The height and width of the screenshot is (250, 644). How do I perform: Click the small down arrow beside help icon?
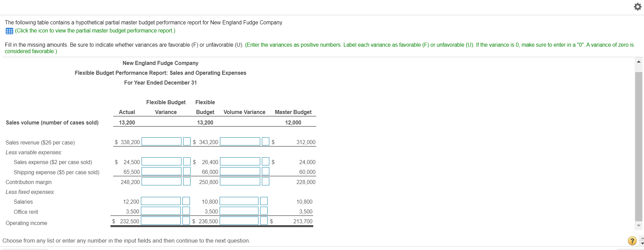pos(642,243)
